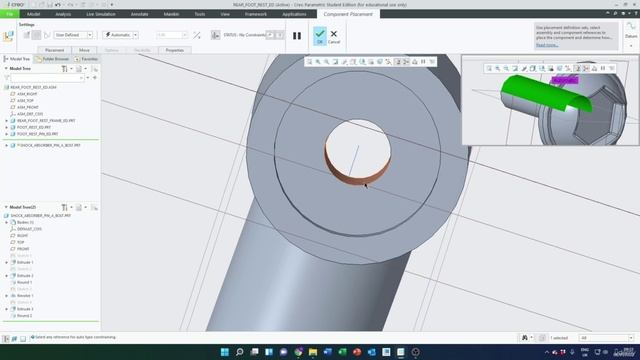This screenshot has height=360, width=640.
Task: Select the Favorites navigator tab
Action: click(x=86, y=59)
